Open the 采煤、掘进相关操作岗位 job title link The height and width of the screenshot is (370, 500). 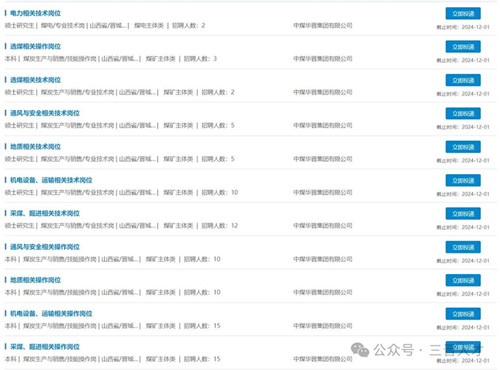(x=45, y=347)
